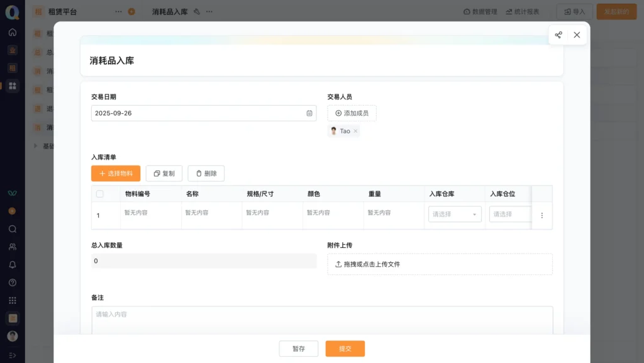Image resolution: width=644 pixels, height=363 pixels.
Task: Open search from the left sidebar
Action: tap(13, 229)
